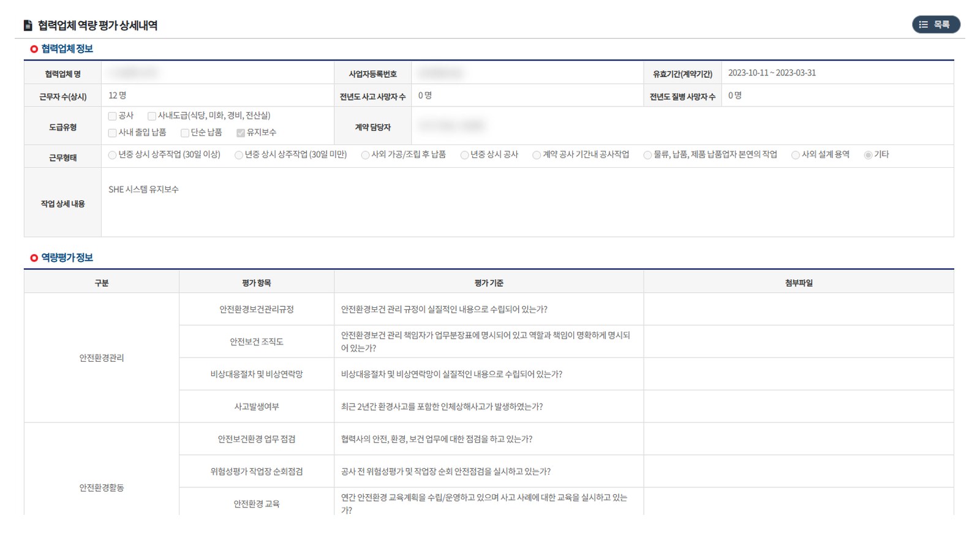The height and width of the screenshot is (551, 980).
Task: Click the 계약 담당자 label cell
Action: [x=372, y=127]
